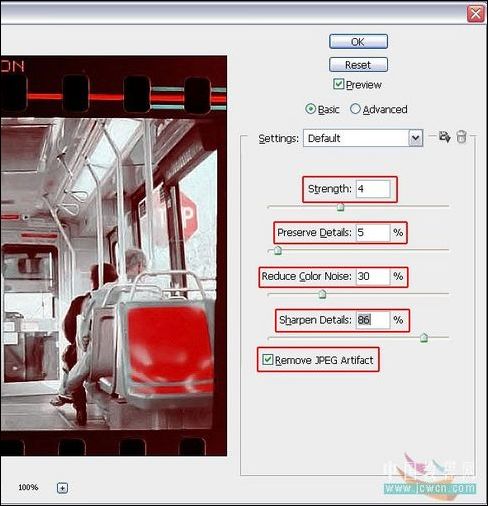Click the Preserve Details percent field

point(373,232)
